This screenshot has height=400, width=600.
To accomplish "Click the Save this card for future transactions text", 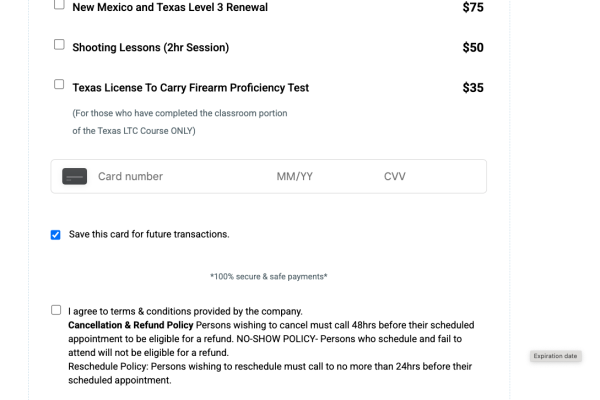I will pyautogui.click(x=149, y=234).
